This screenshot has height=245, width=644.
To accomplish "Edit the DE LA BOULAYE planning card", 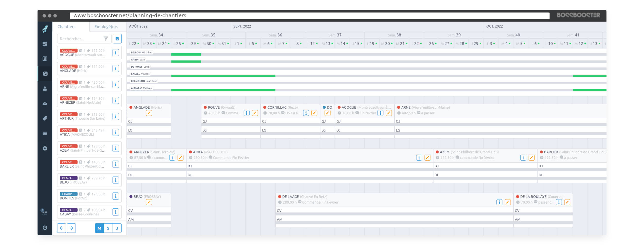I will [x=567, y=202].
